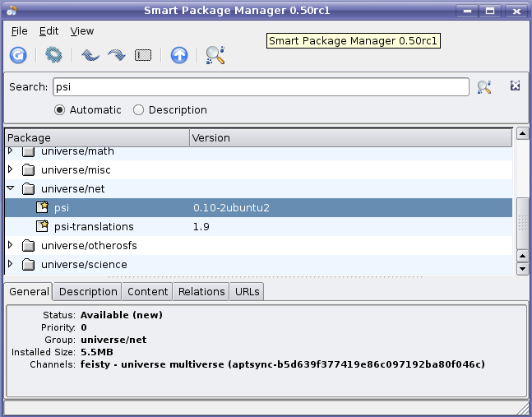532x417 pixels.
Task: Switch to the General tab
Action: 29,292
